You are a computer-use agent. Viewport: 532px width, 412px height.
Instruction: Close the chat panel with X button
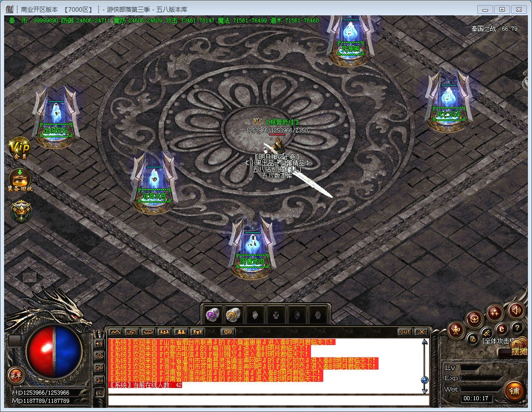422,332
